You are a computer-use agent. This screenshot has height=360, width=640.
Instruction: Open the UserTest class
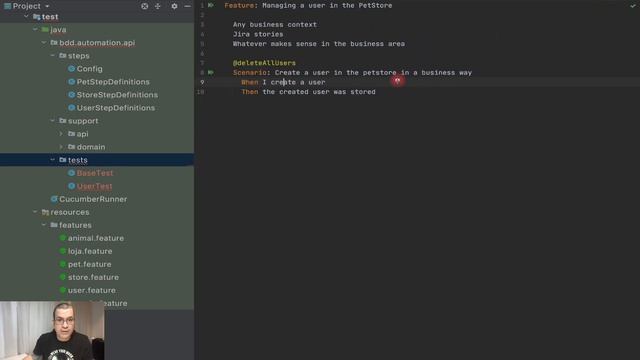pos(94,186)
